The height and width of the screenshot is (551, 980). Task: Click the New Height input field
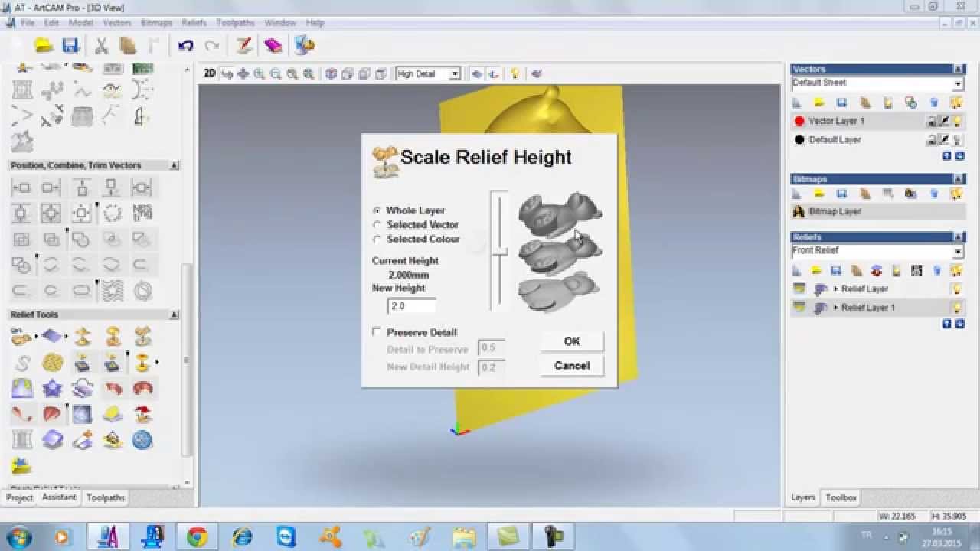412,305
